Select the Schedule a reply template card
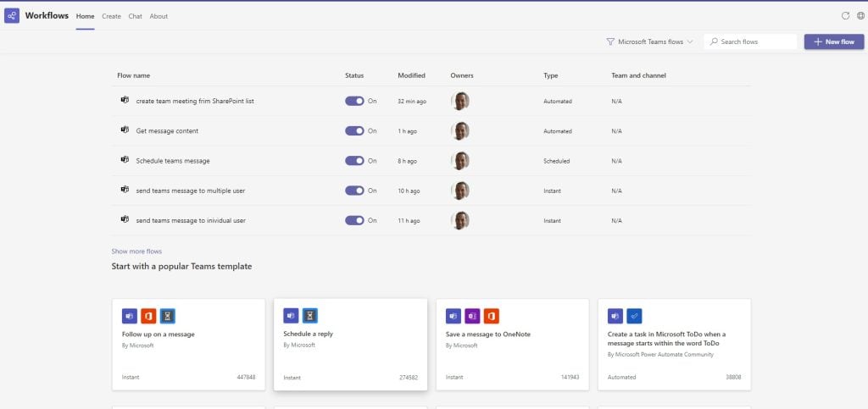Viewport: 868px width, 409px height. click(350, 345)
